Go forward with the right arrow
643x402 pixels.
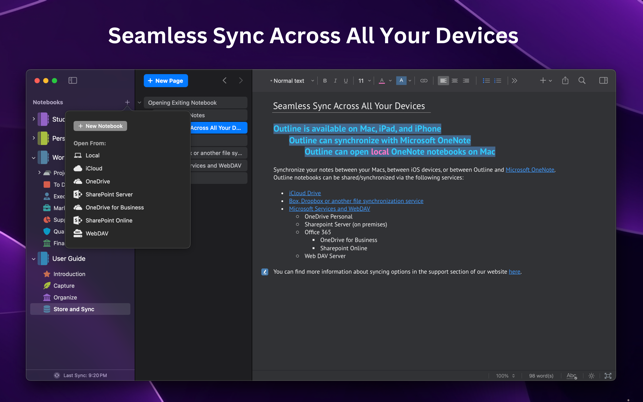click(x=241, y=80)
